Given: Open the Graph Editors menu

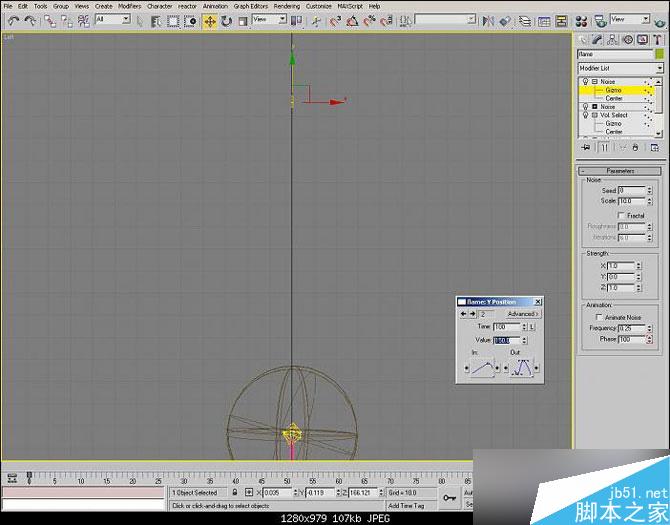Looking at the screenshot, I should click(251, 6).
